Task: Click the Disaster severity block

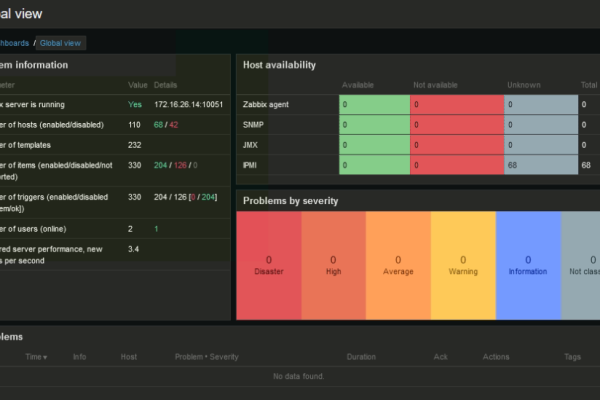Action: pyautogui.click(x=268, y=264)
